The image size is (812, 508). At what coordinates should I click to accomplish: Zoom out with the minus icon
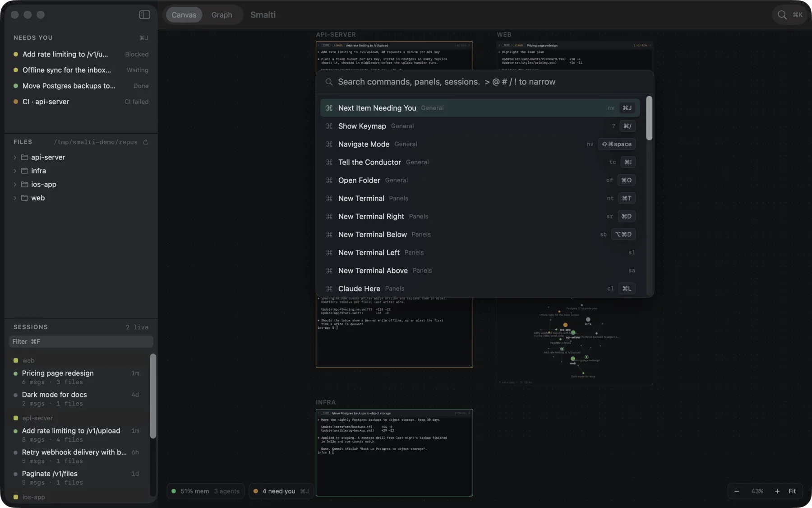(x=737, y=491)
